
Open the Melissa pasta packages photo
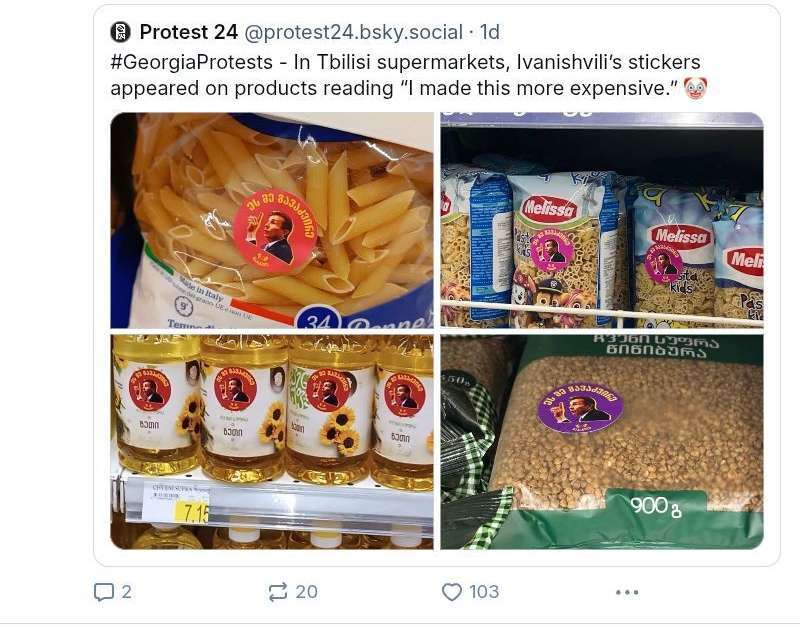point(601,220)
